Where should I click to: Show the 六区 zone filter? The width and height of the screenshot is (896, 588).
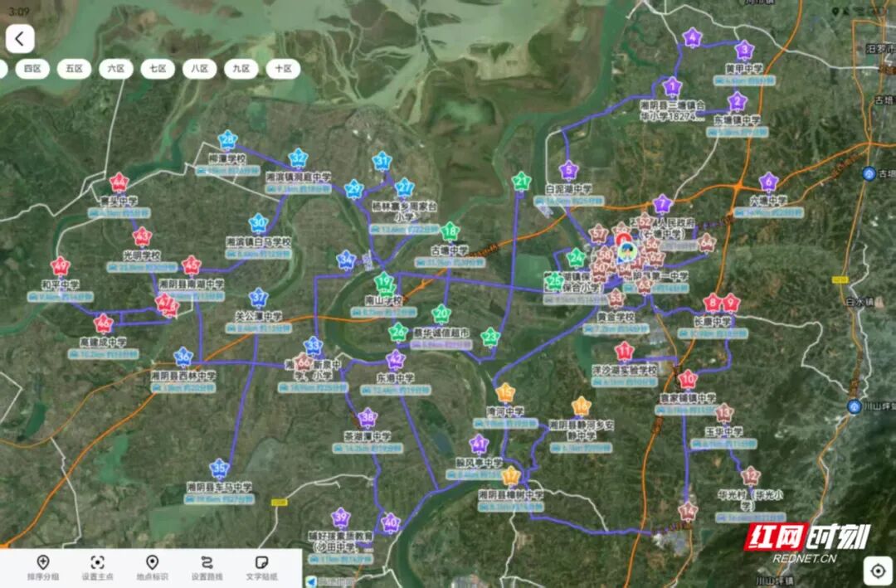[116, 69]
